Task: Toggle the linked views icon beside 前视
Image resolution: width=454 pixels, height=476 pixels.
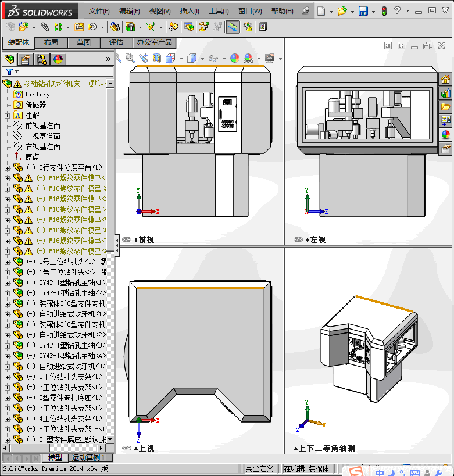Action: coord(127,239)
